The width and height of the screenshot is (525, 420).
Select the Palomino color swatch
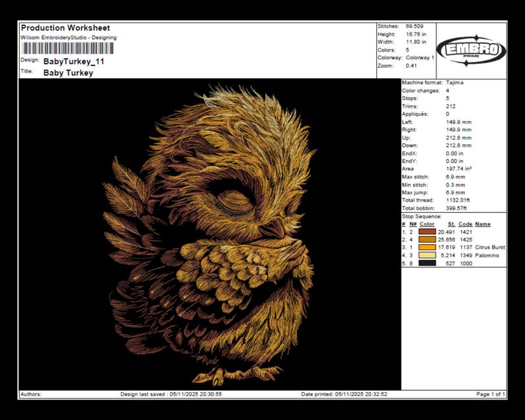[x=427, y=255]
